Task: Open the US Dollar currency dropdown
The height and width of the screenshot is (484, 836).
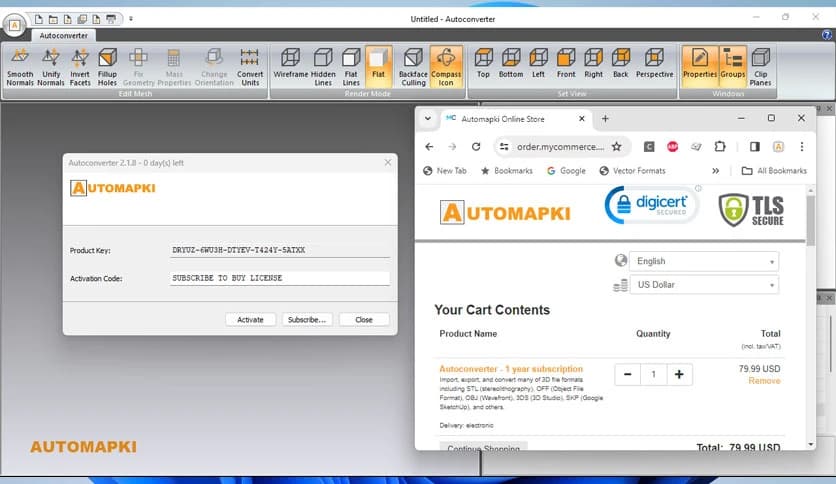Action: pos(704,285)
